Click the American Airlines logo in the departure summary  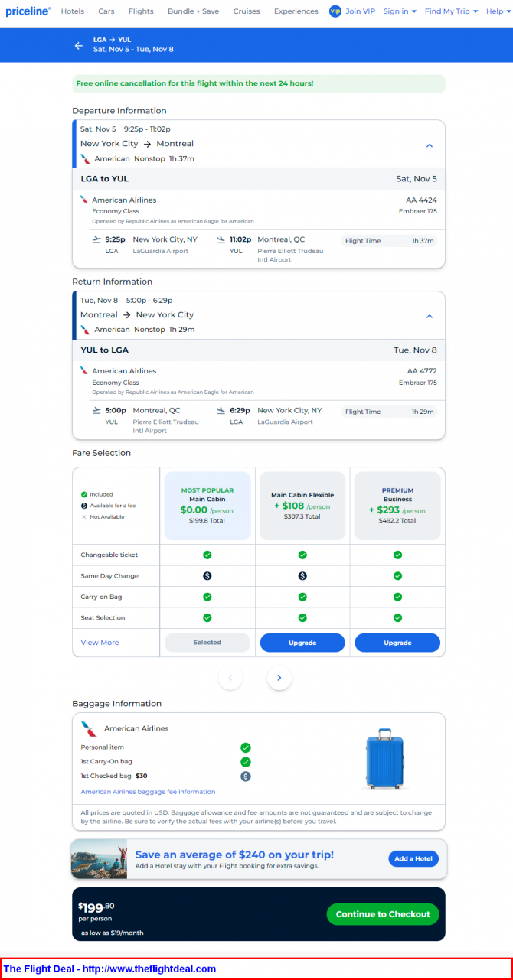click(87, 158)
